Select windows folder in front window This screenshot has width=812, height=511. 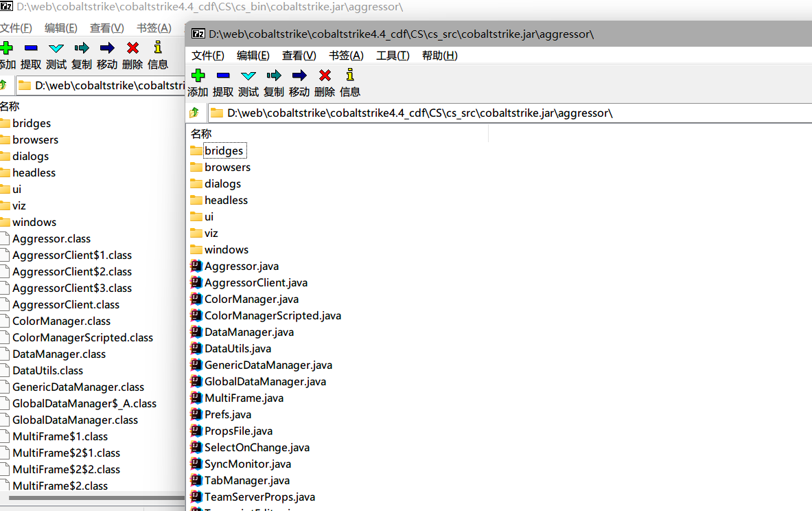pyautogui.click(x=220, y=250)
